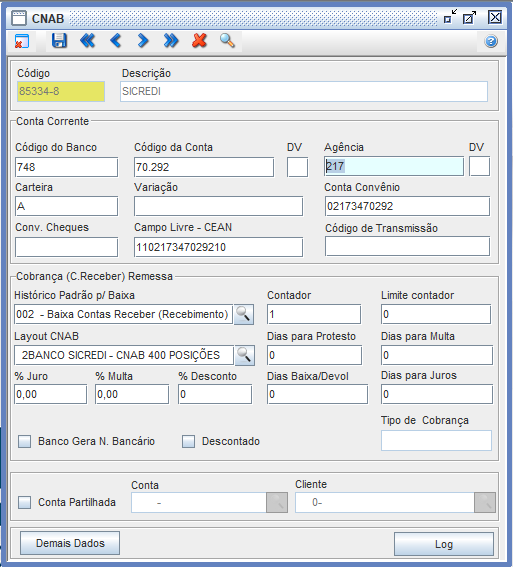The width and height of the screenshot is (513, 567).
Task: Check the Conta Partilhada option
Action: point(25,503)
